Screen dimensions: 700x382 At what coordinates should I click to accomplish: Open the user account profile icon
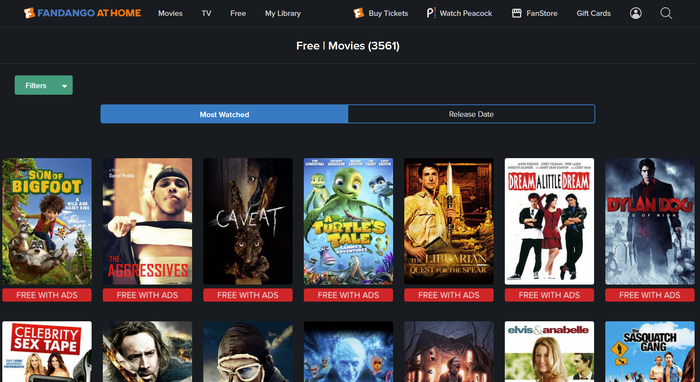(x=636, y=13)
